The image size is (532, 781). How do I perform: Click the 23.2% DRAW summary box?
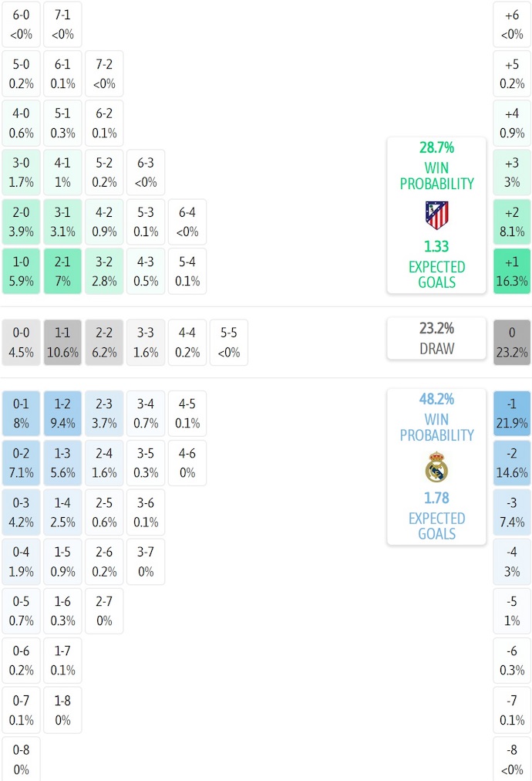tap(436, 338)
